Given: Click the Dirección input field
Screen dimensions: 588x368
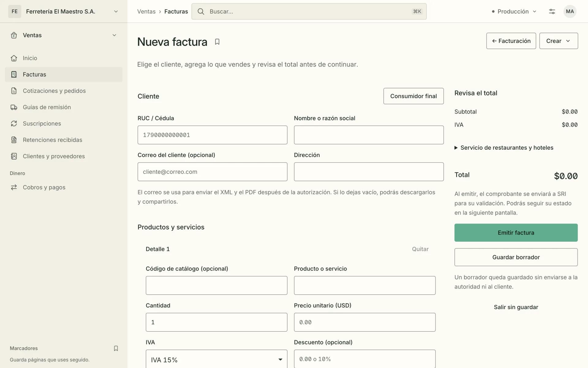Looking at the screenshot, I should pos(369,172).
